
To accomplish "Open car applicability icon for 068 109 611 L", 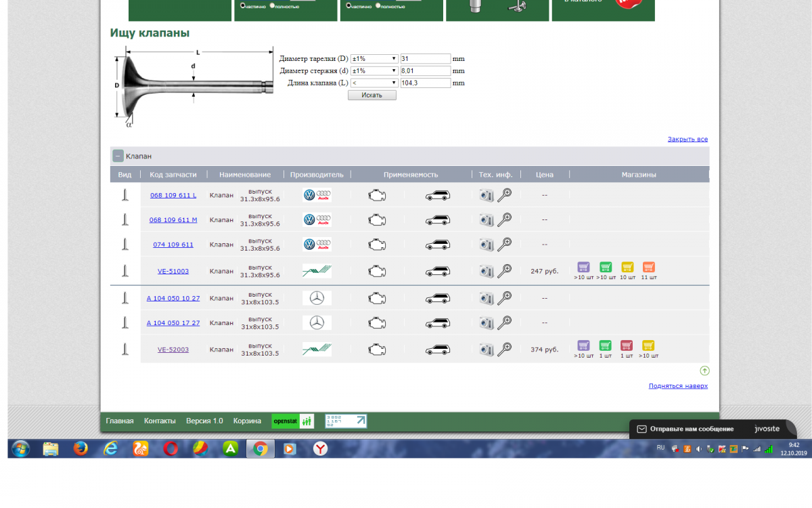I will (x=437, y=196).
